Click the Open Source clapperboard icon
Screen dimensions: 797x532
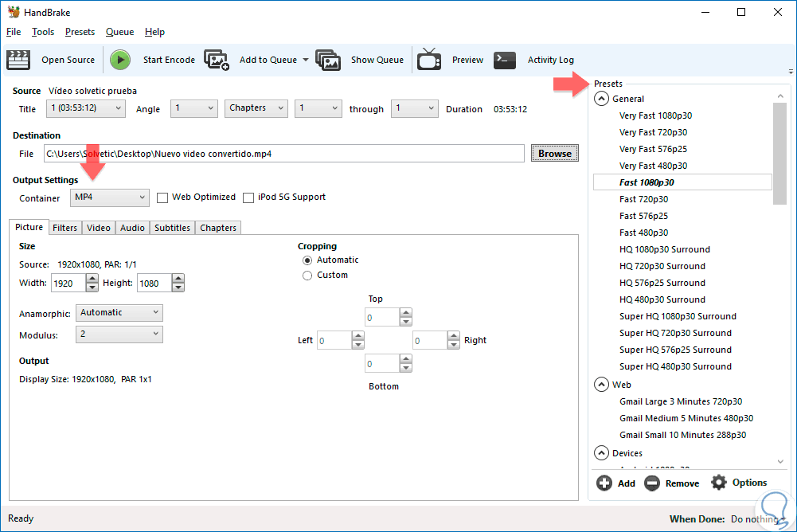pyautogui.click(x=18, y=60)
